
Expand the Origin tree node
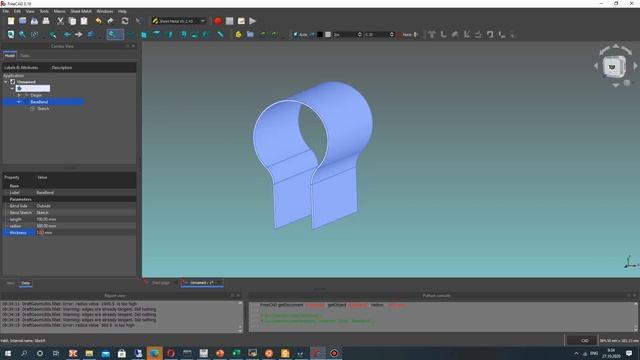coord(19,95)
